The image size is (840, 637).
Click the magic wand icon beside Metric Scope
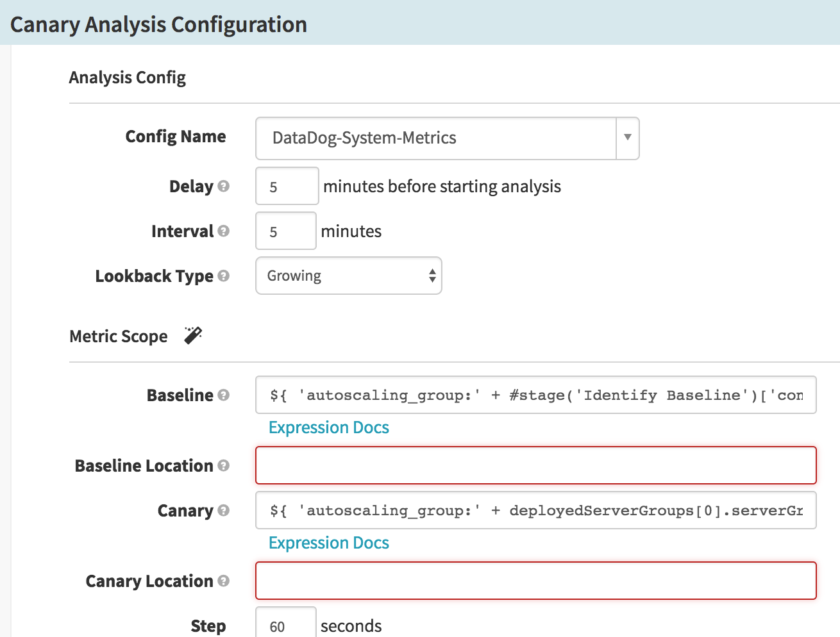pyautogui.click(x=193, y=335)
